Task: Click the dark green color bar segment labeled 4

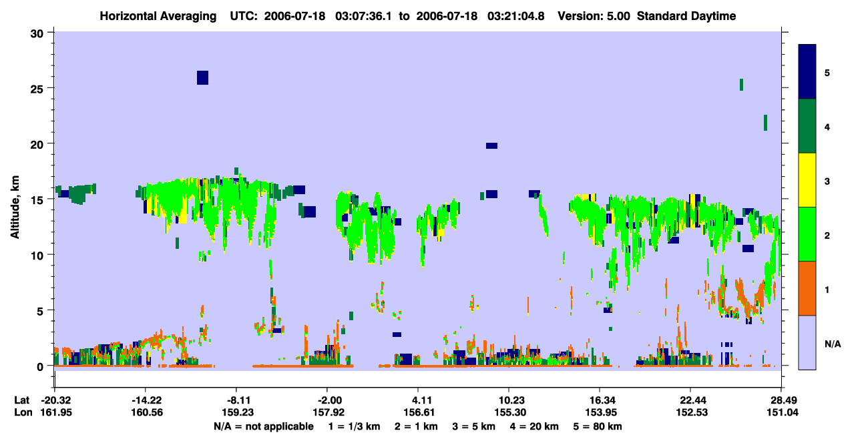Action: (807, 125)
